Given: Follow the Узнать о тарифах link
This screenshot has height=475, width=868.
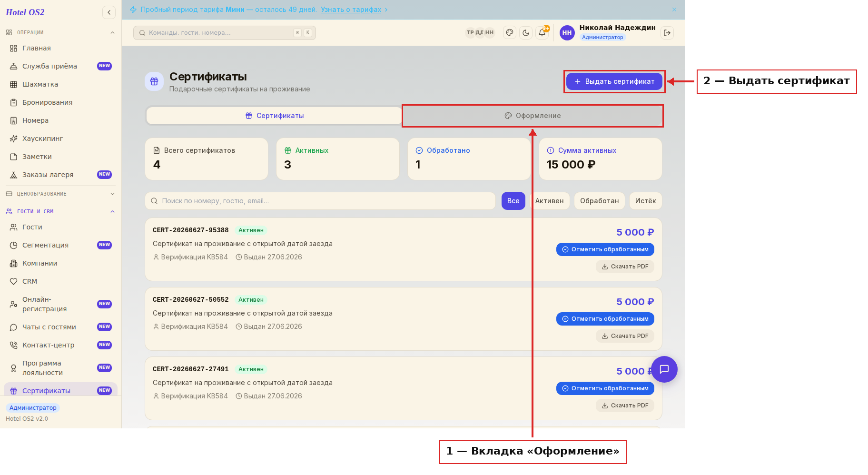Looking at the screenshot, I should 351,10.
